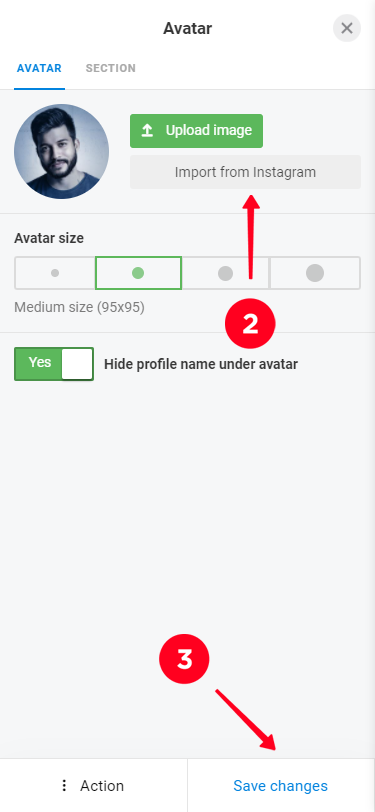375x812 pixels.
Task: Click the white handle of the Yes toggle
Action: [x=77, y=364]
